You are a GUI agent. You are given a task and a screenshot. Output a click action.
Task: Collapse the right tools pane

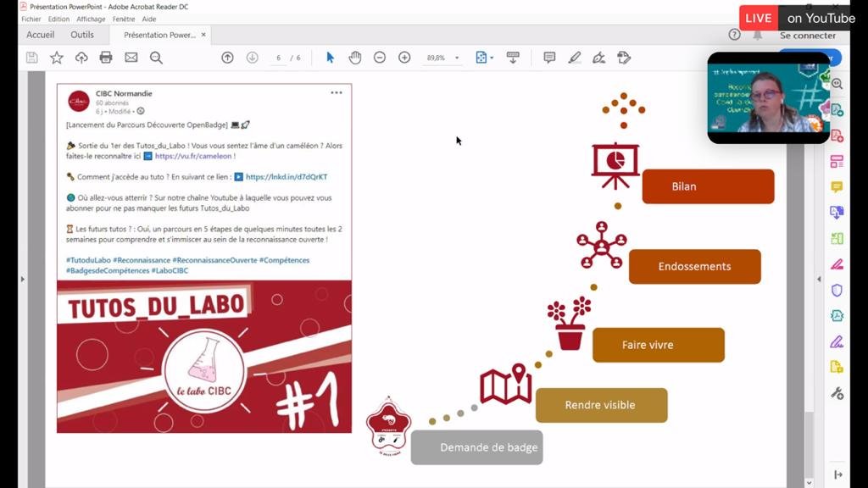pos(820,280)
